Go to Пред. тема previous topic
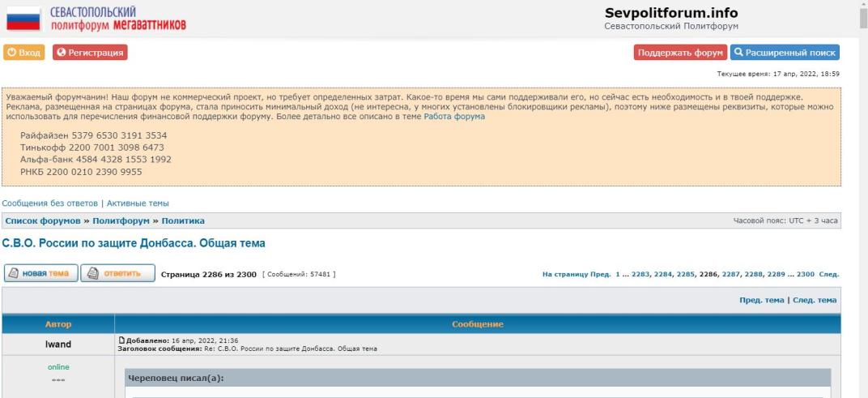The image size is (868, 398). pos(761,300)
